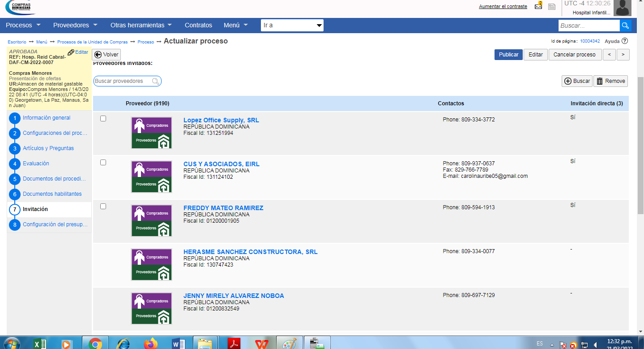Open the messages envelope icon

pos(538,6)
